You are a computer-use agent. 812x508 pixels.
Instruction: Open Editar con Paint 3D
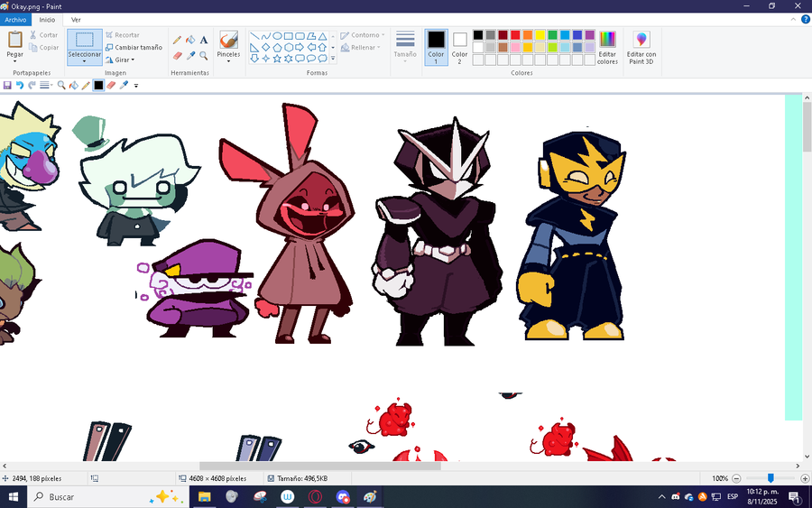pyautogui.click(x=641, y=47)
